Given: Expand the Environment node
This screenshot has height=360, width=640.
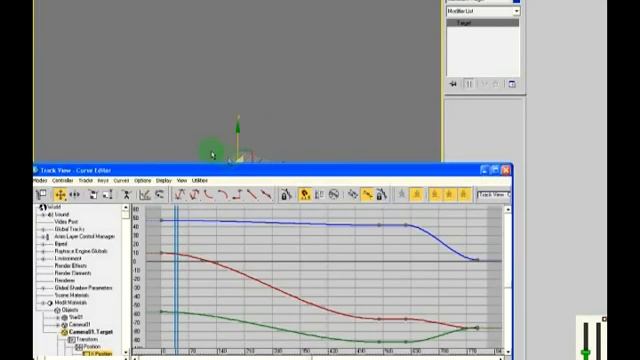Looking at the screenshot, I should pyautogui.click(x=43, y=259).
